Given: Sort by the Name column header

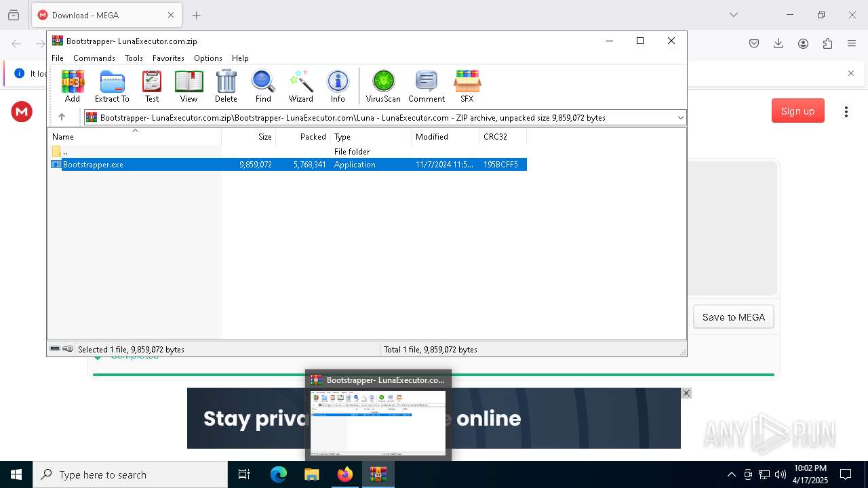Looking at the screenshot, I should click(x=134, y=136).
